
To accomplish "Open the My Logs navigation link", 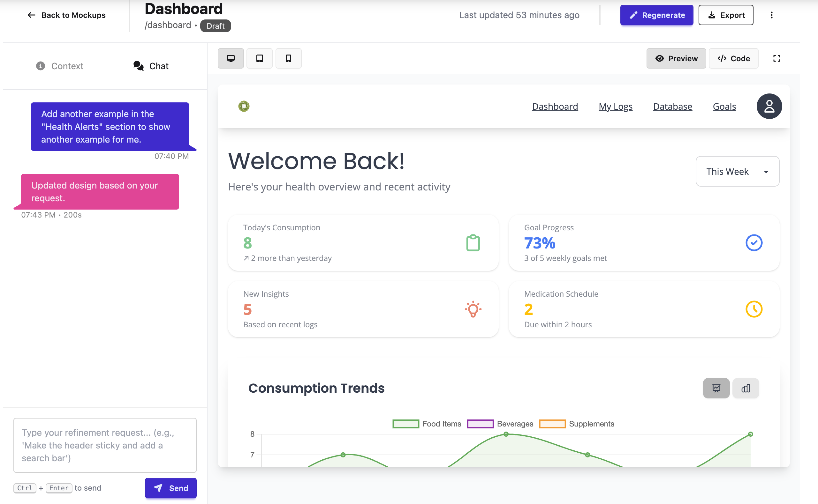I will coord(616,106).
